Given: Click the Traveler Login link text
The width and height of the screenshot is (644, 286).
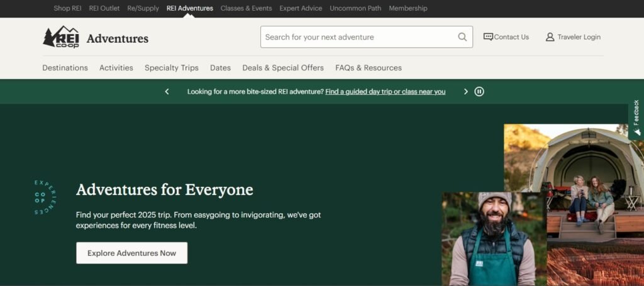Looking at the screenshot, I should pyautogui.click(x=579, y=37).
